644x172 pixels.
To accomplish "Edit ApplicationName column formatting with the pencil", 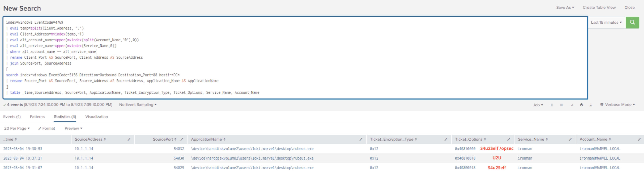I will click(x=361, y=139).
